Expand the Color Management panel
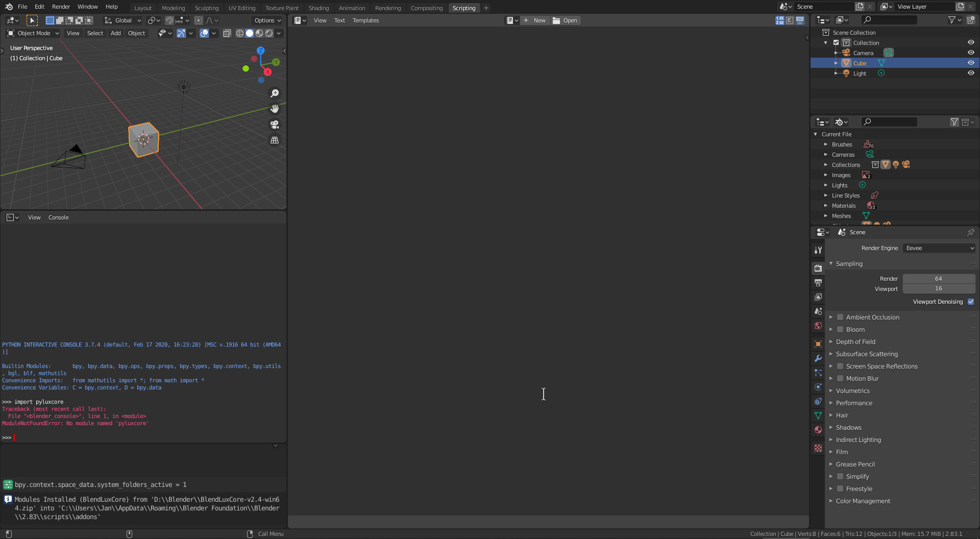980x539 pixels. click(x=863, y=501)
